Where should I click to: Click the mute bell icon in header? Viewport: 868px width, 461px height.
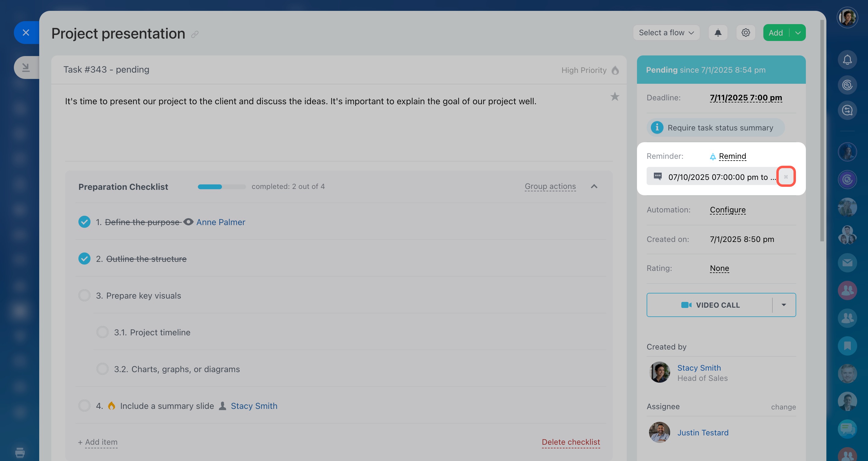tap(718, 33)
